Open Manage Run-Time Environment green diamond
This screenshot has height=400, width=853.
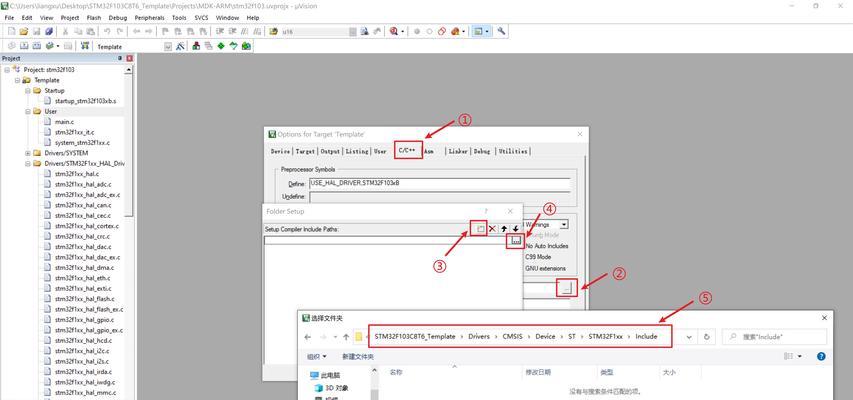coord(221,46)
